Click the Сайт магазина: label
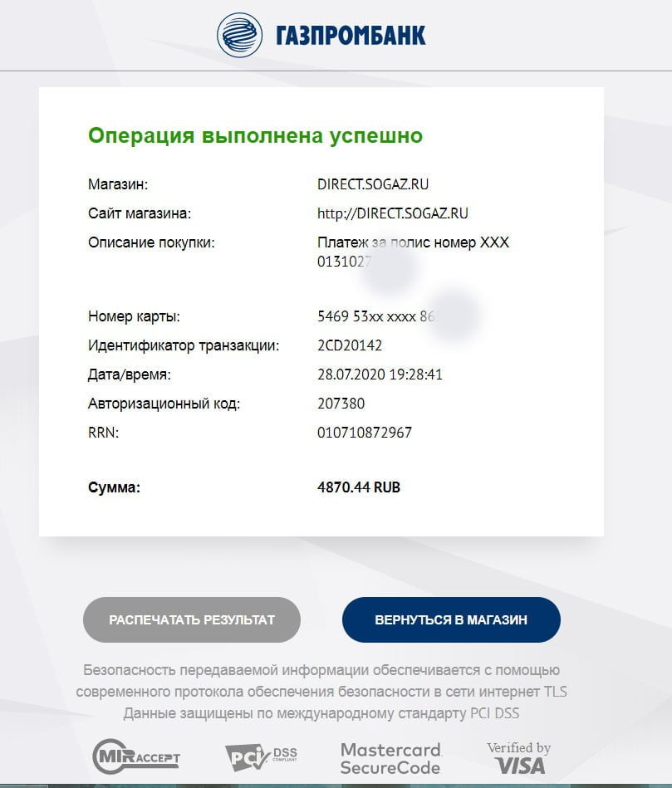Screen dimensions: 672x788 pyautogui.click(x=140, y=213)
